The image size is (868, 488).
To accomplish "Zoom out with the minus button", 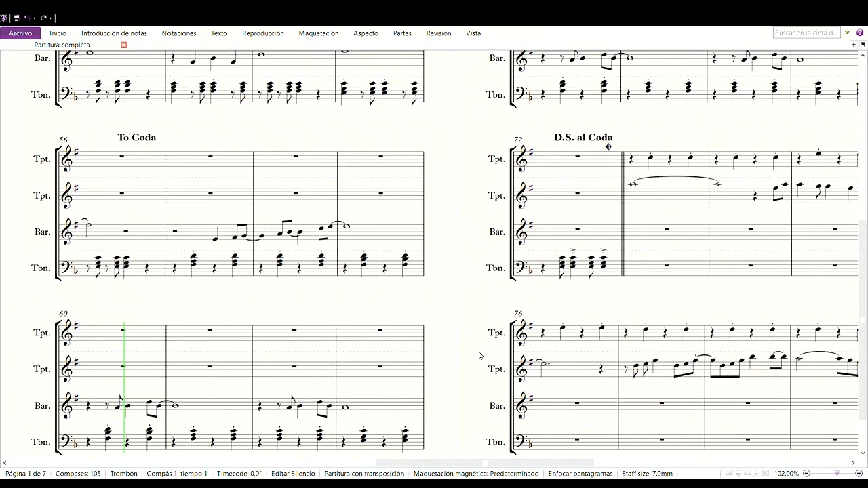I will pos(807,473).
